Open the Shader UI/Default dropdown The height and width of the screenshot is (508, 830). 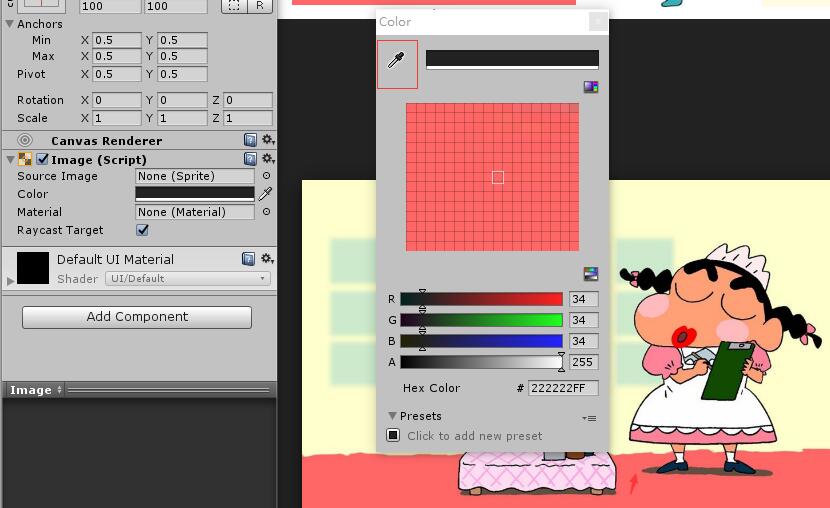188,278
